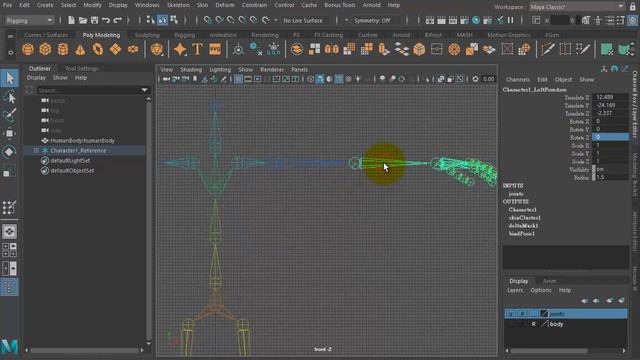Select HumanBody:humanBody in Outliner

82,140
